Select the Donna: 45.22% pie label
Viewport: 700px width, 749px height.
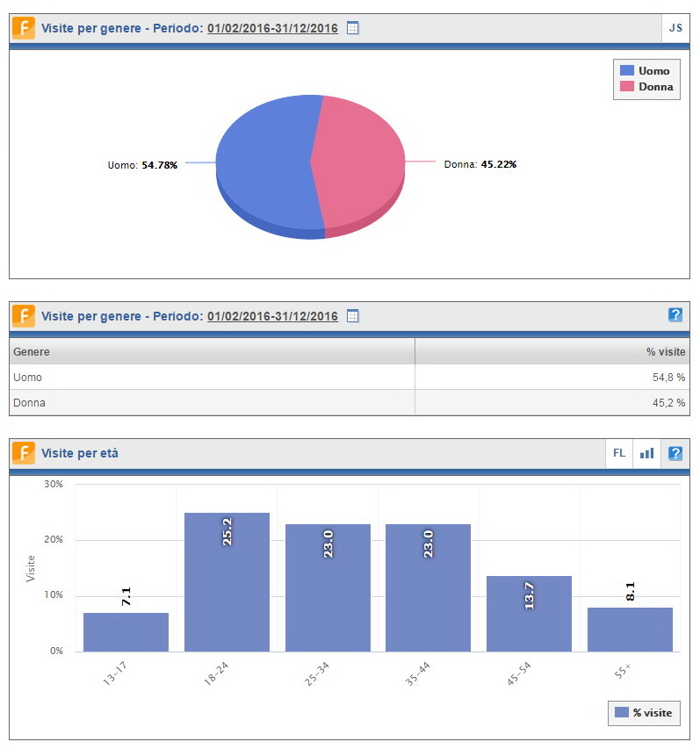click(480, 164)
